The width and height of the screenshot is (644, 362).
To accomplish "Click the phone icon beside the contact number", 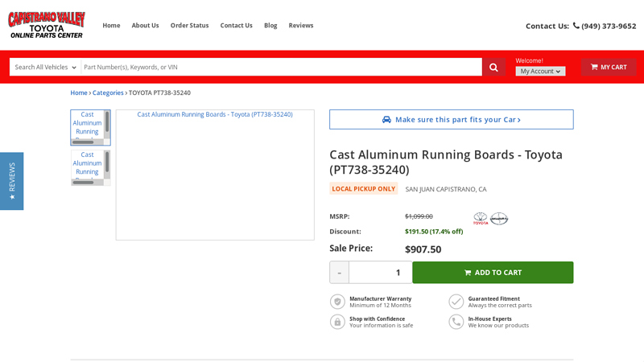I will click(x=576, y=26).
